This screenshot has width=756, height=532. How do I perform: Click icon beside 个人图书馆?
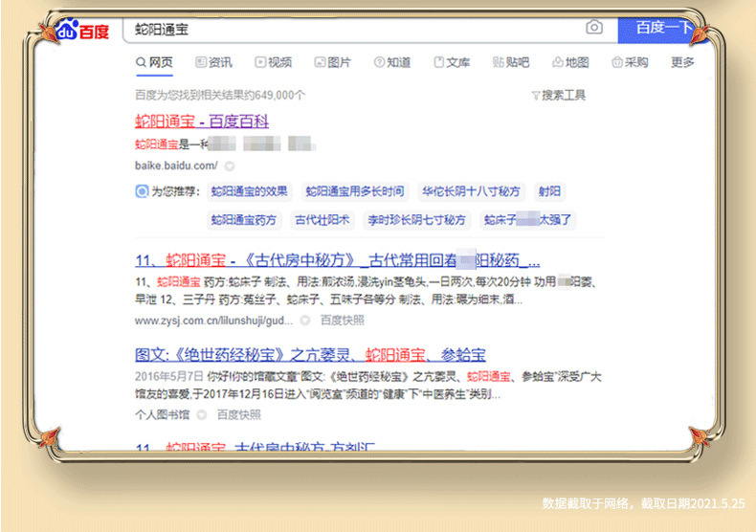[x=202, y=415]
